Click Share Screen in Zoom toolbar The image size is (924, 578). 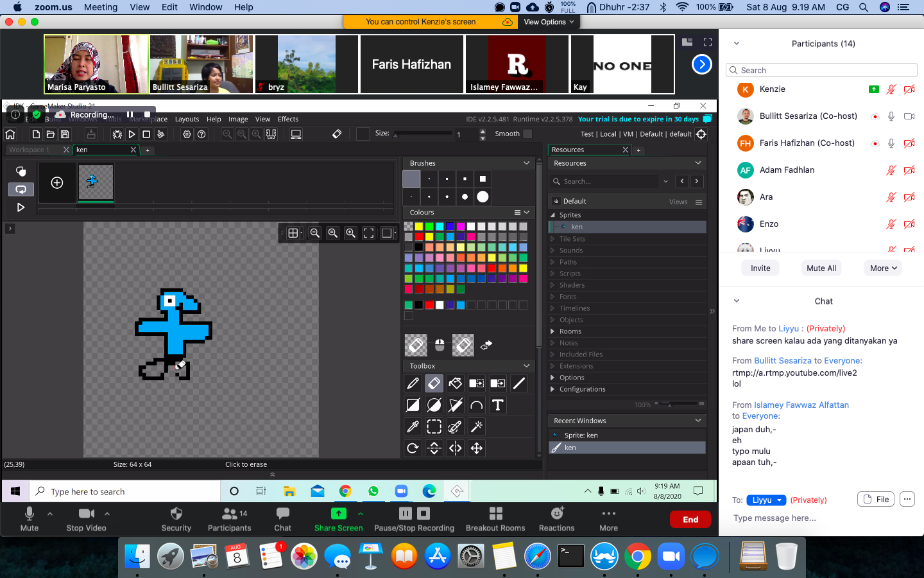tap(338, 519)
